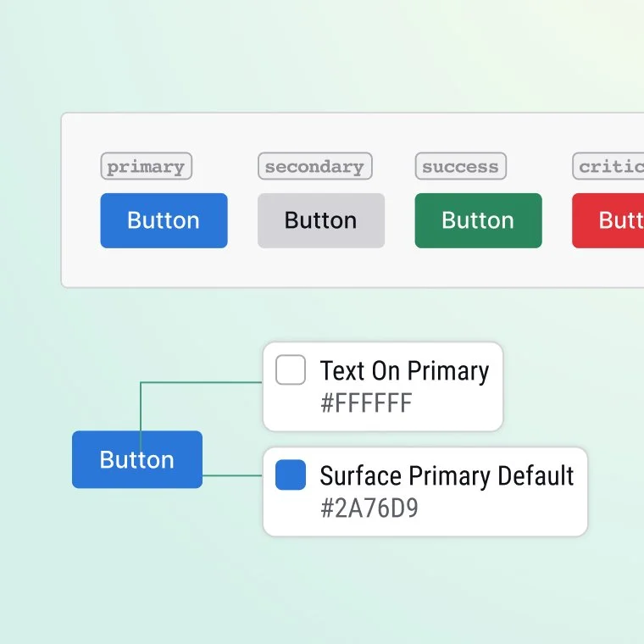Click the button variants preview panel
This screenshot has width=644, height=644.
(x=353, y=200)
